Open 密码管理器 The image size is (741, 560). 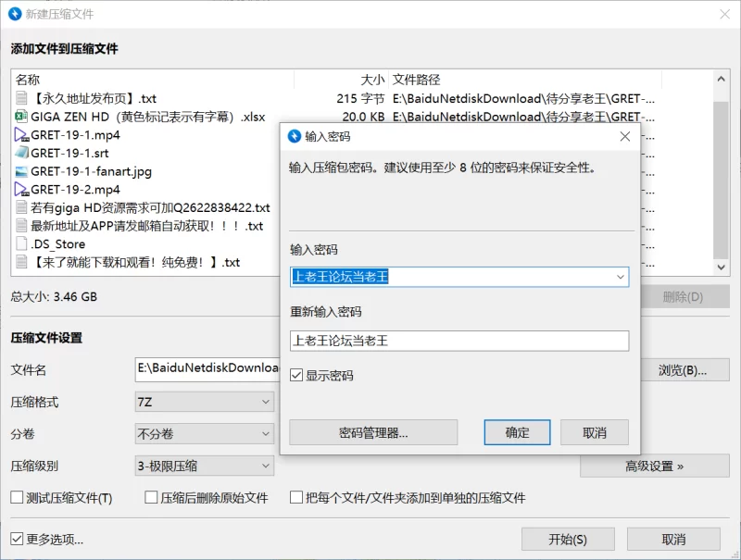[x=373, y=432]
